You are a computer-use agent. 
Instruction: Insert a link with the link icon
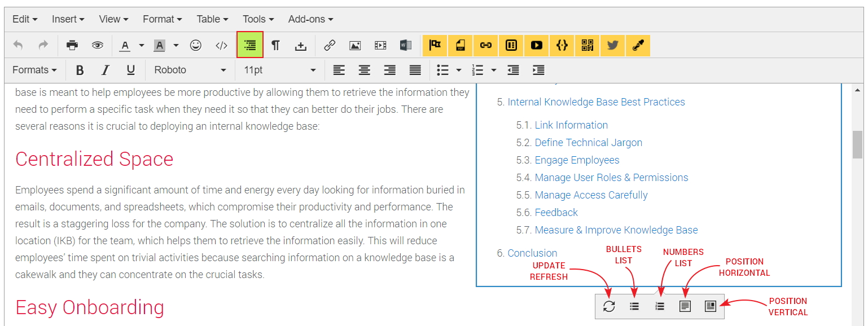coord(329,45)
